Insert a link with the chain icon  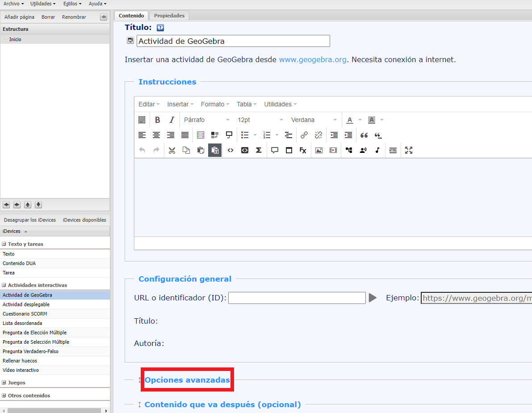(304, 135)
